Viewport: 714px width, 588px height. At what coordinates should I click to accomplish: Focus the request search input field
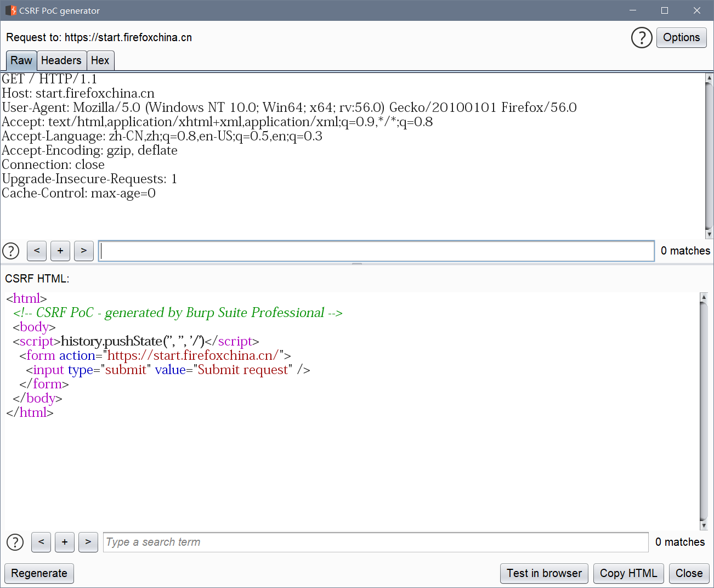(376, 251)
